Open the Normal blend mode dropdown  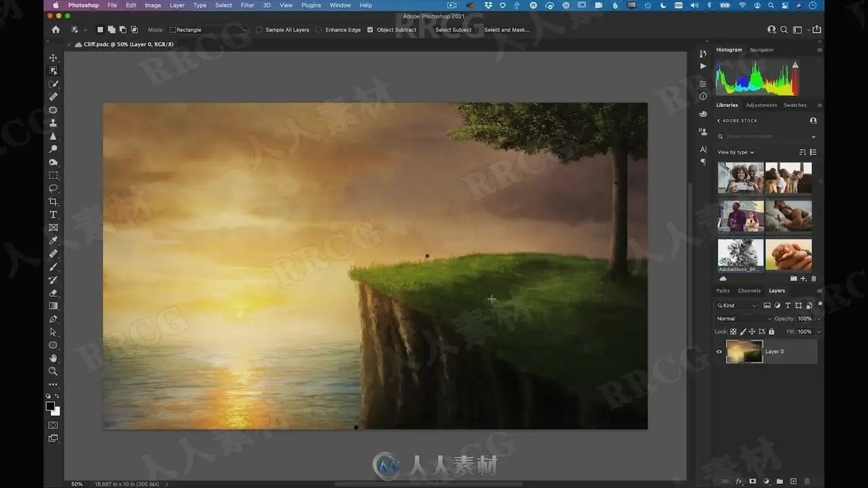pos(744,319)
